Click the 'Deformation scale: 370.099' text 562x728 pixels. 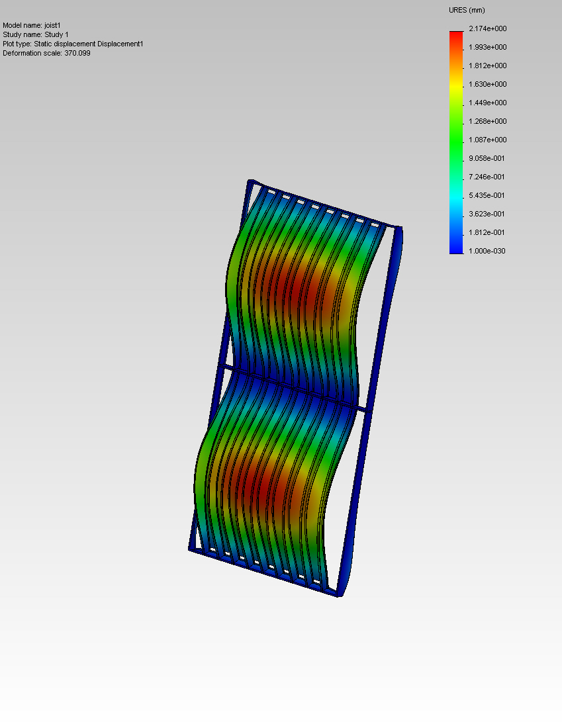(x=46, y=54)
